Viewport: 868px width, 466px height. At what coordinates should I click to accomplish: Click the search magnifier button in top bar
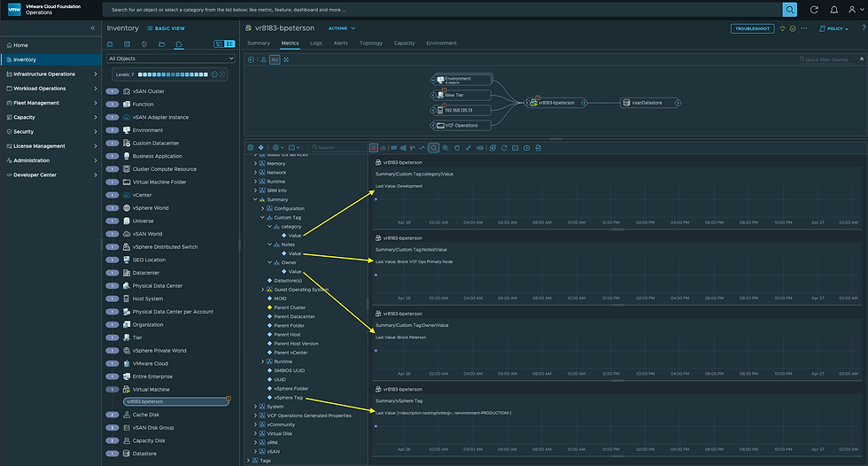tap(789, 9)
